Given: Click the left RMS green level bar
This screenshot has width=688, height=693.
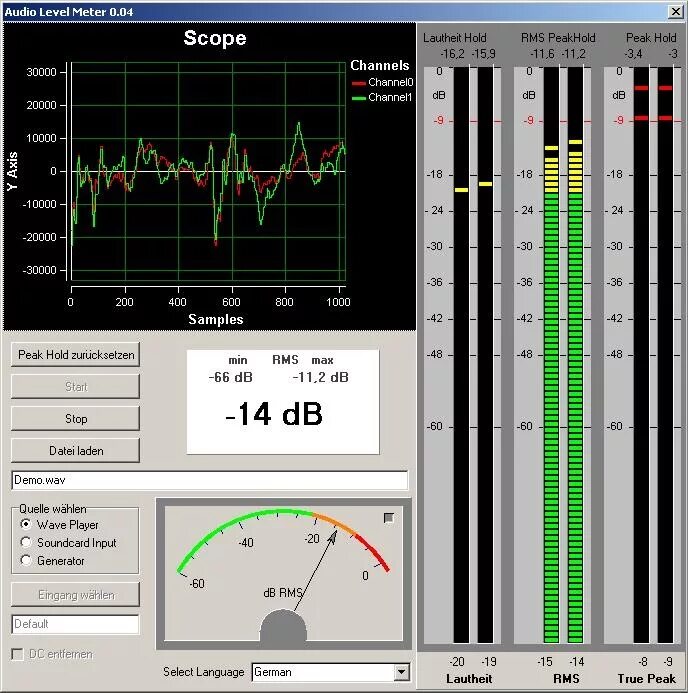Looking at the screenshot, I should click(x=551, y=417).
